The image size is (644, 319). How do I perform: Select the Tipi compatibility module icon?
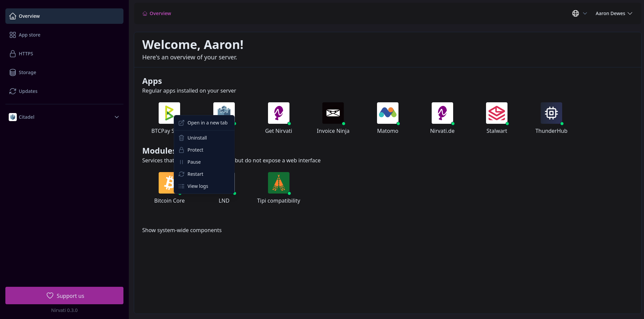click(278, 183)
